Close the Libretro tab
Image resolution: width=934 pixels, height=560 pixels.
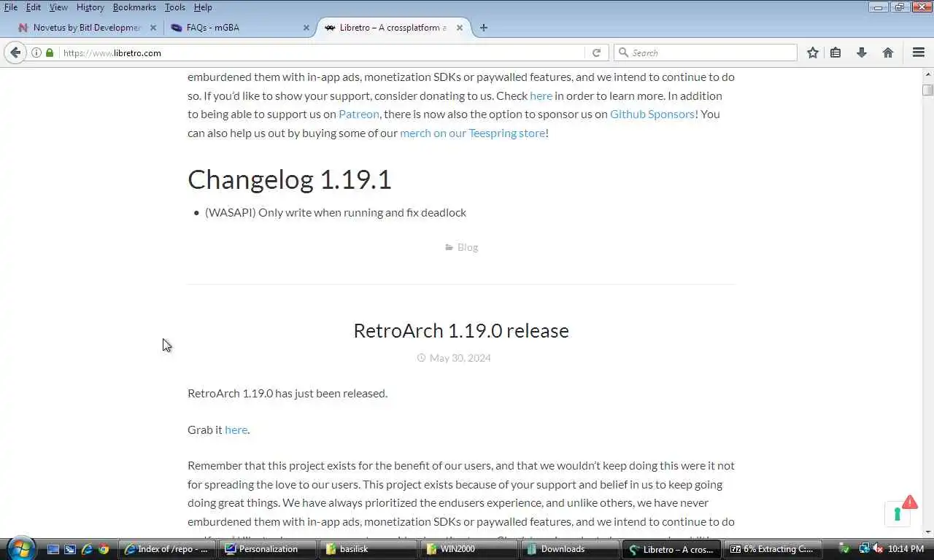[460, 28]
